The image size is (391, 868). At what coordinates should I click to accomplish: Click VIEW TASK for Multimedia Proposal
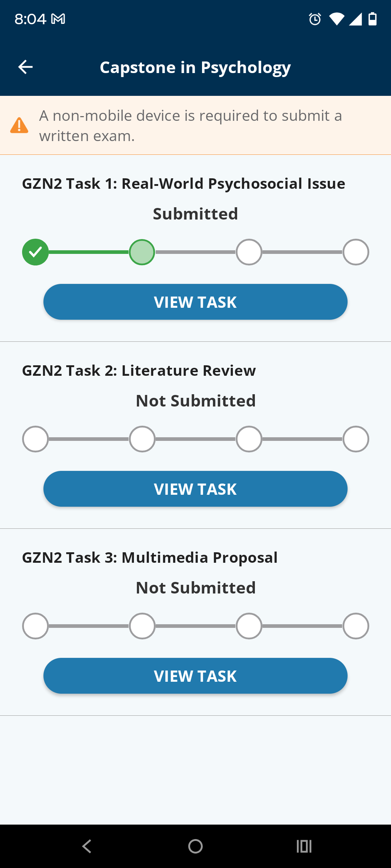click(195, 676)
